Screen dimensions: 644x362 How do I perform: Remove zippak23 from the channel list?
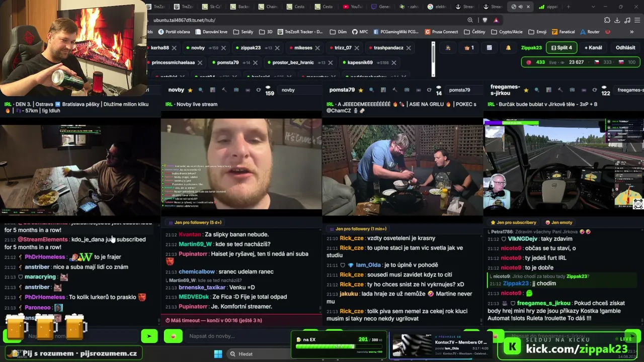point(278,48)
